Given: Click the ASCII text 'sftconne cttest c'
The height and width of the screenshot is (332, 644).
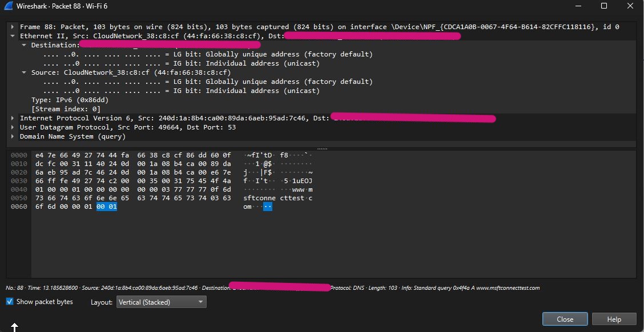Looking at the screenshot, I should tap(278, 198).
